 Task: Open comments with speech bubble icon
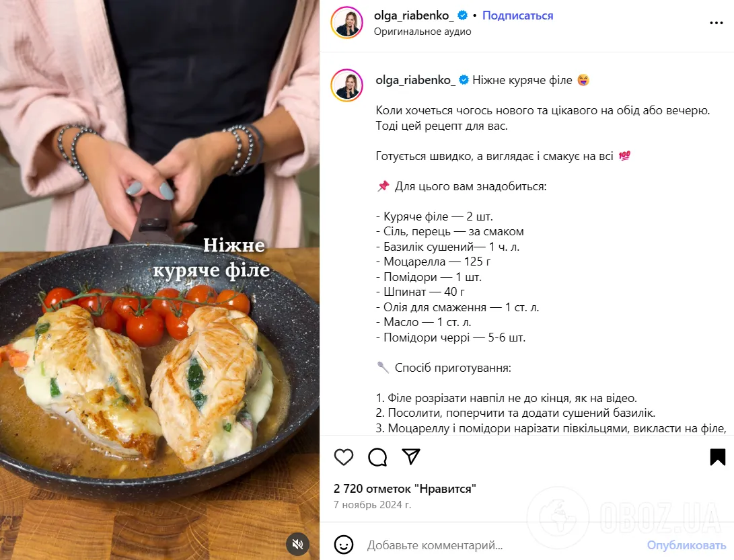(x=377, y=457)
